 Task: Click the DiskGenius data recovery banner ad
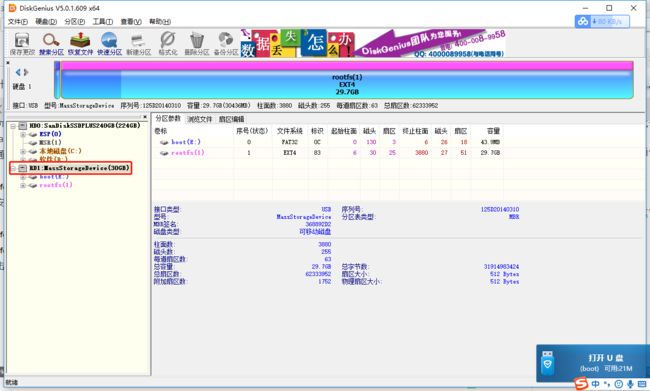372,43
